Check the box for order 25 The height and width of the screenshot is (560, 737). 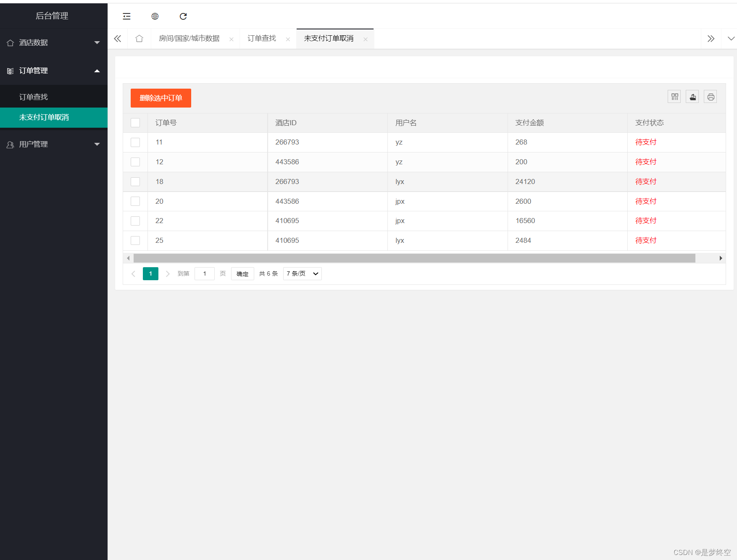(x=135, y=240)
